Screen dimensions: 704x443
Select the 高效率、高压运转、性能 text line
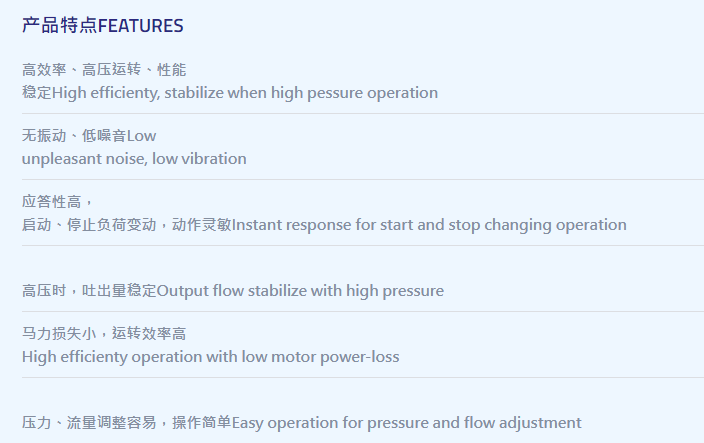pos(104,70)
